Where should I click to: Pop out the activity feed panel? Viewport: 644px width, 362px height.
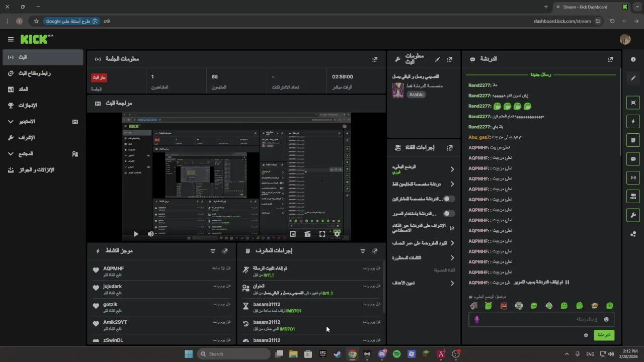(225, 251)
